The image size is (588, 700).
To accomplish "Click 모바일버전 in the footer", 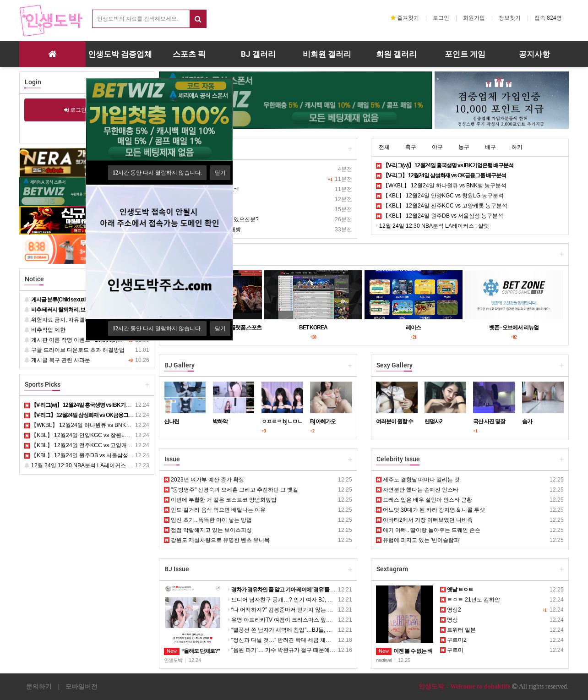I will click(82, 686).
